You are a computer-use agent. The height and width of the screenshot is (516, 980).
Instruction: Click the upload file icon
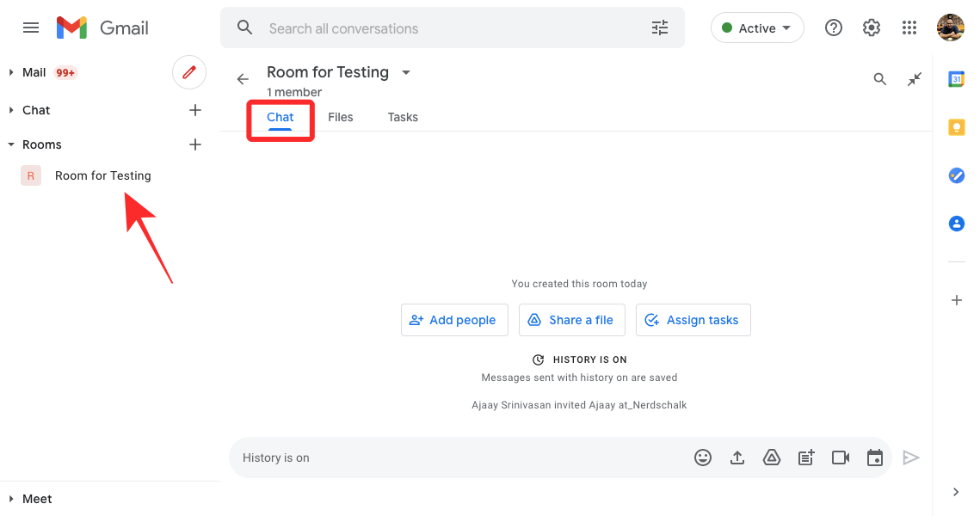pyautogui.click(x=737, y=458)
